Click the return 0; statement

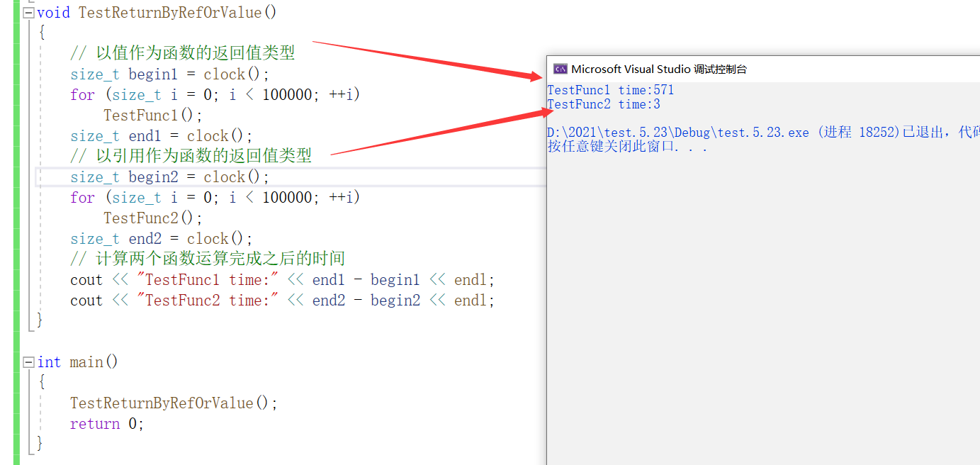coord(107,423)
